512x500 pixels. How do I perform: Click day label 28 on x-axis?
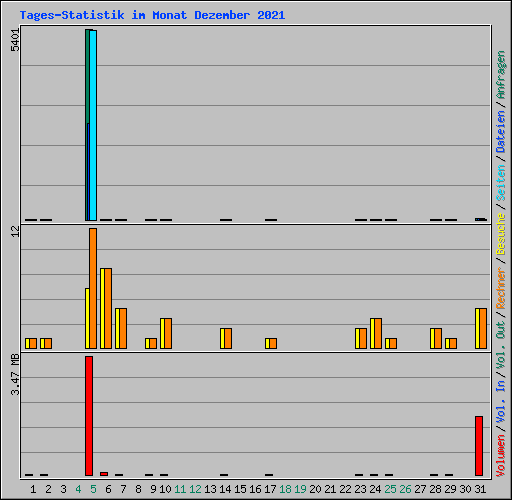(435, 489)
